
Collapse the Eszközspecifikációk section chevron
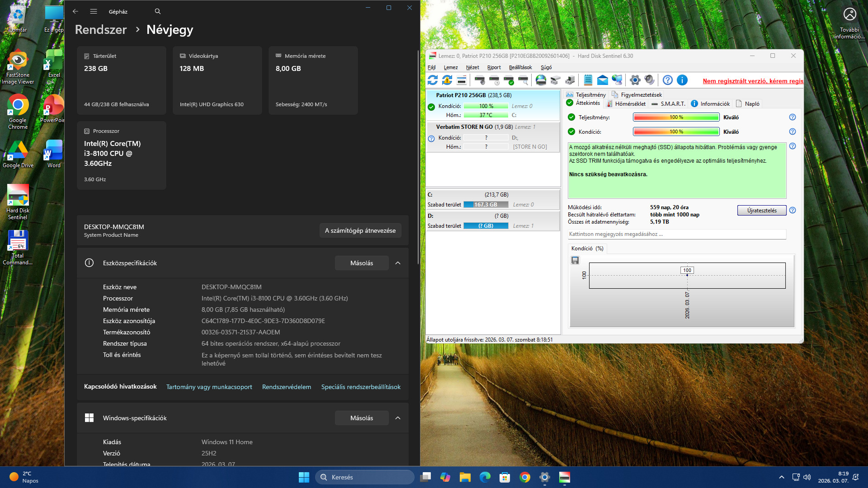pos(398,263)
